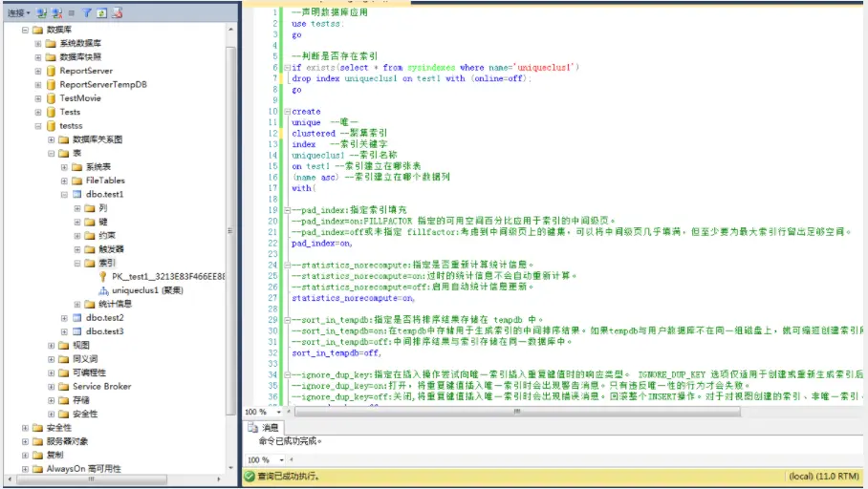Click the Tests database cylinder icon

(x=51, y=113)
